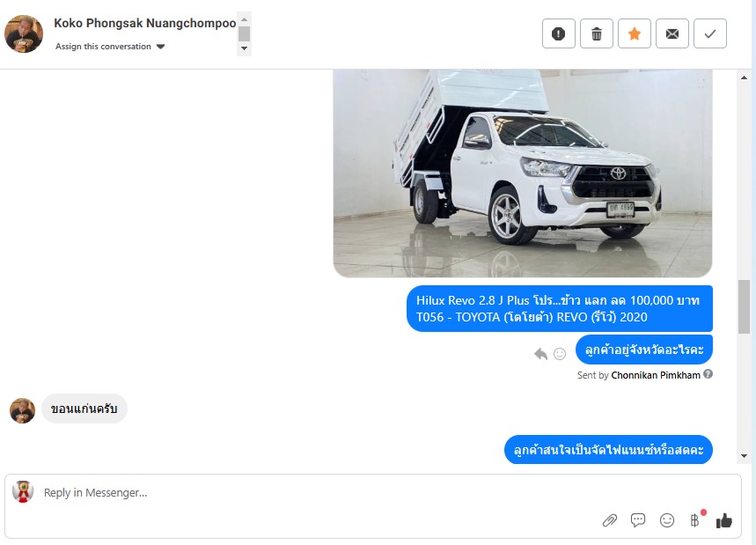Toggle the orange follow-up star
The height and width of the screenshot is (545, 756).
tap(634, 33)
